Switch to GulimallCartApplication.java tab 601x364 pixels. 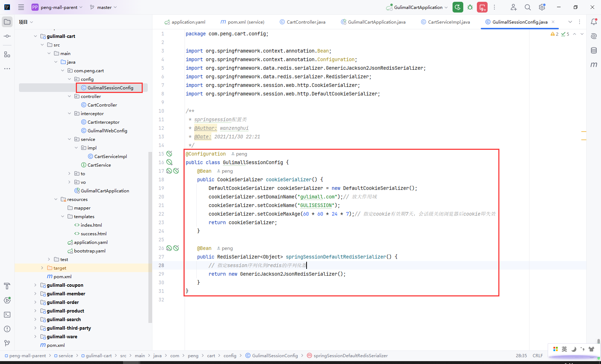(373, 22)
